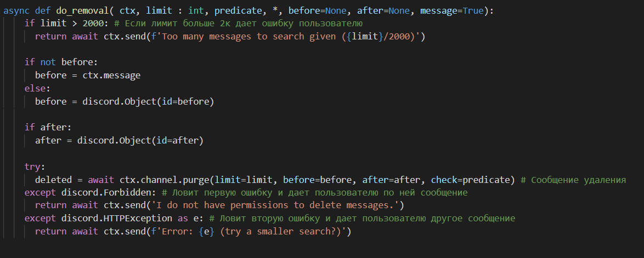Viewport: 644px width, 258px height.
Task: Click 'discord.Object(id=after)' call
Action: pyautogui.click(x=140, y=141)
